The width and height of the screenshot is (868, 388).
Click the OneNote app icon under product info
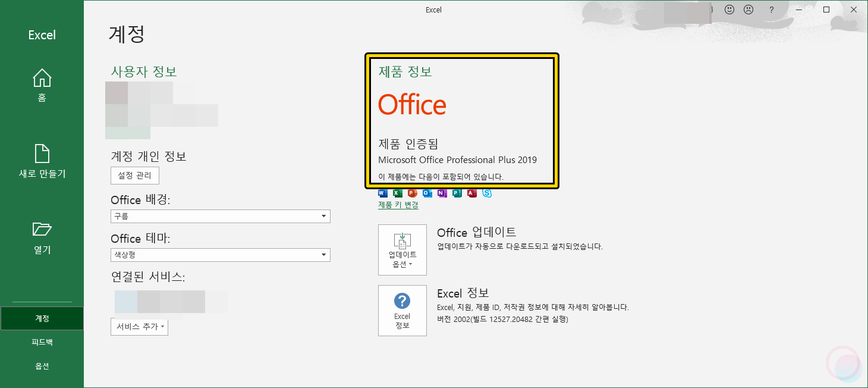click(442, 193)
